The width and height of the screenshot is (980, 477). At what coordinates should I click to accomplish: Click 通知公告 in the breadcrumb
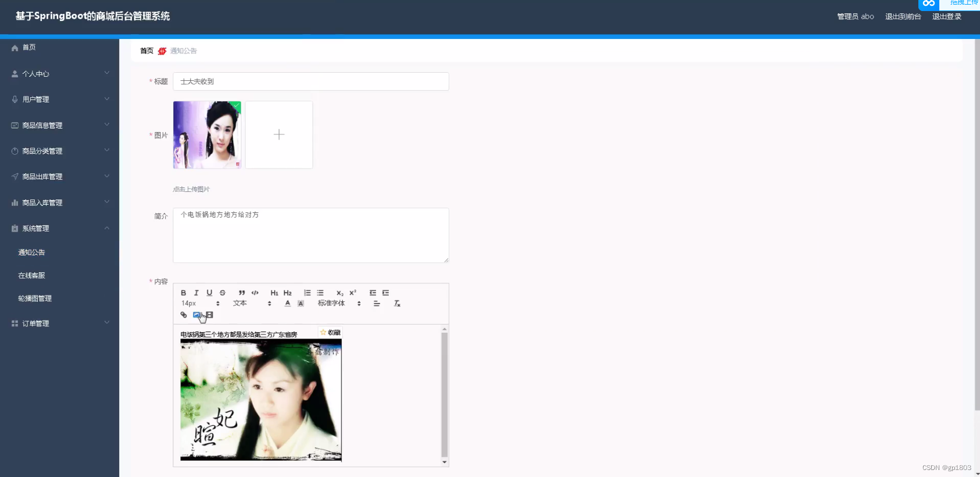183,51
